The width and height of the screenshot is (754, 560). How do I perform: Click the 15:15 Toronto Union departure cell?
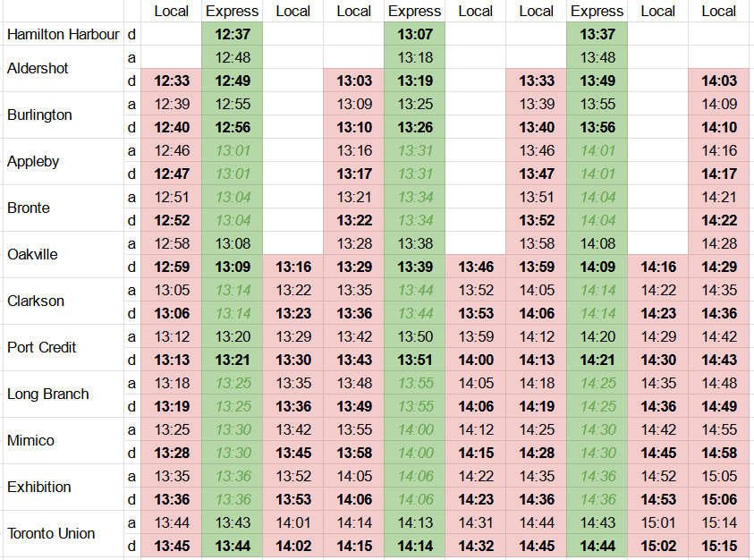click(x=719, y=546)
